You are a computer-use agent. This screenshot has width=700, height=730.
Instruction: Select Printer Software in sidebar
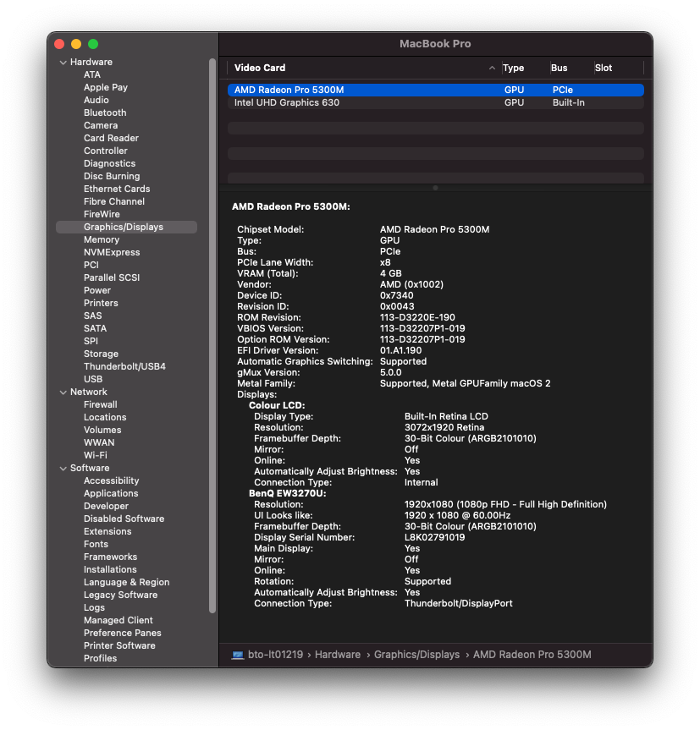pyautogui.click(x=119, y=645)
